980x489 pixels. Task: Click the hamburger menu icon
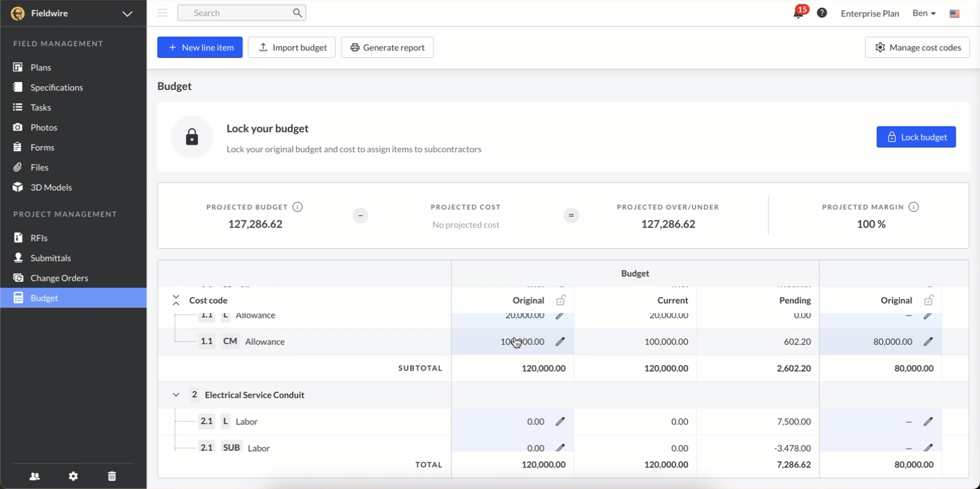coord(162,13)
